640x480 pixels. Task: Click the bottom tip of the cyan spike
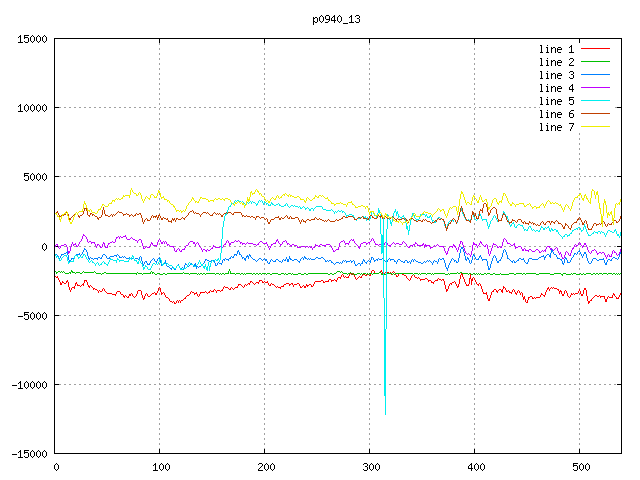(x=385, y=396)
